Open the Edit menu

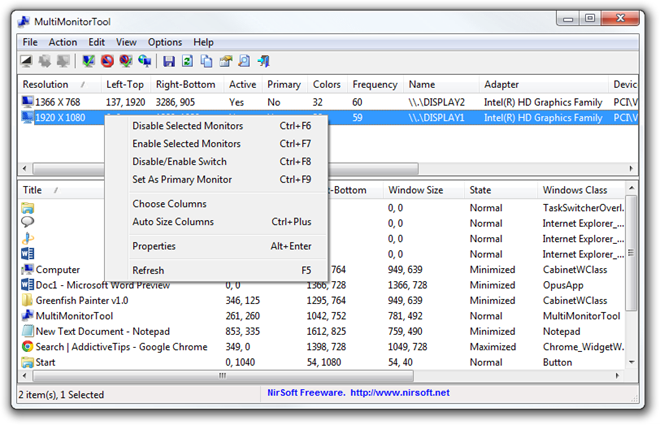click(96, 42)
